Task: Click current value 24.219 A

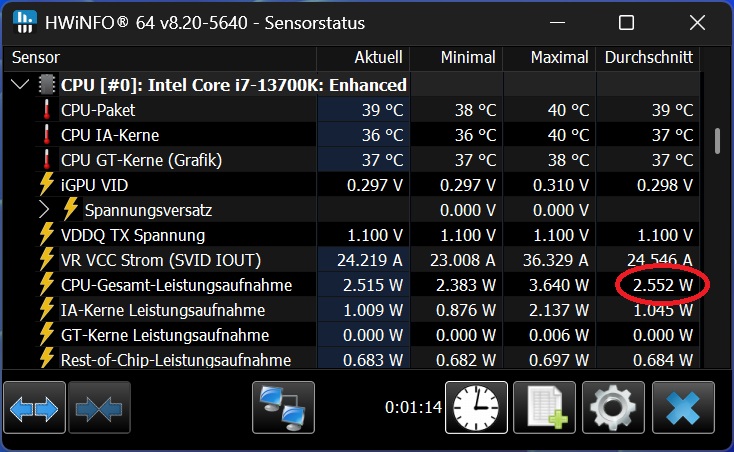Action: 370,260
